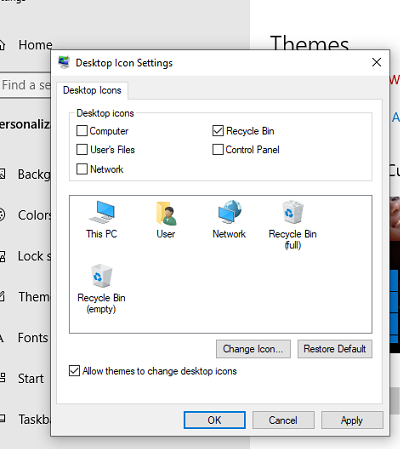
Task: Switch to the Desktop Icons tab
Action: point(92,90)
